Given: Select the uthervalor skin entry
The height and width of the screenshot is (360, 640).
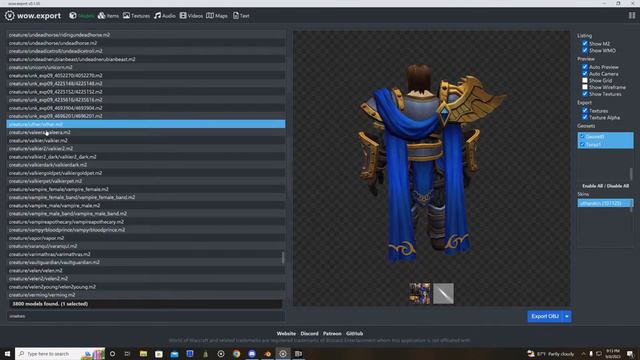Looking at the screenshot, I should pos(605,203).
